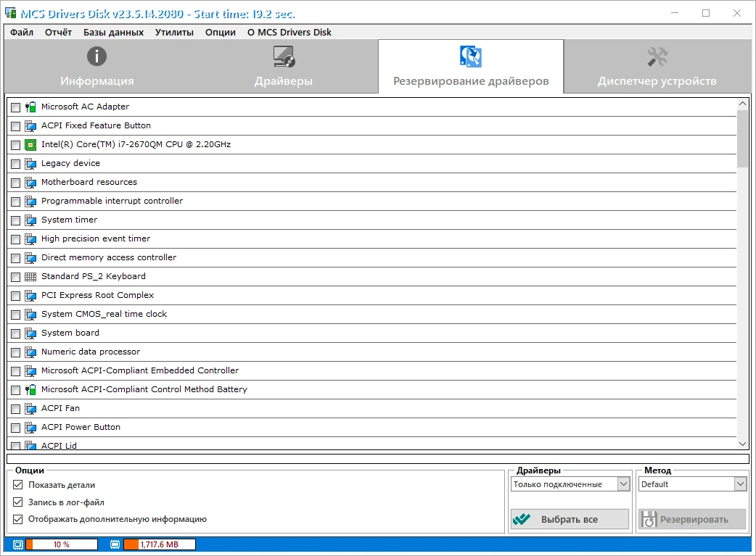Click the System board device icon
The width and height of the screenshot is (756, 556).
coord(30,333)
